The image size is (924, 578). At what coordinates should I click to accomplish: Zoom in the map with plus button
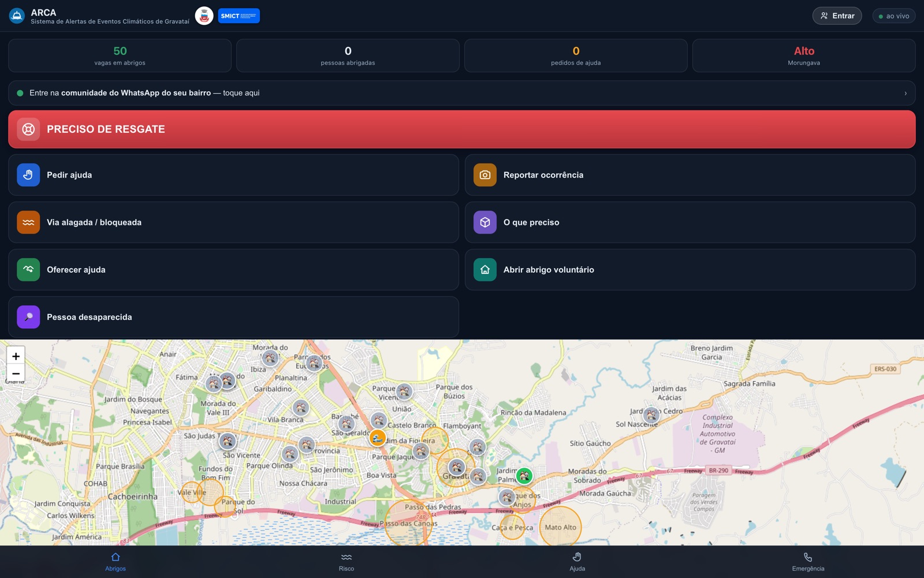coord(16,356)
